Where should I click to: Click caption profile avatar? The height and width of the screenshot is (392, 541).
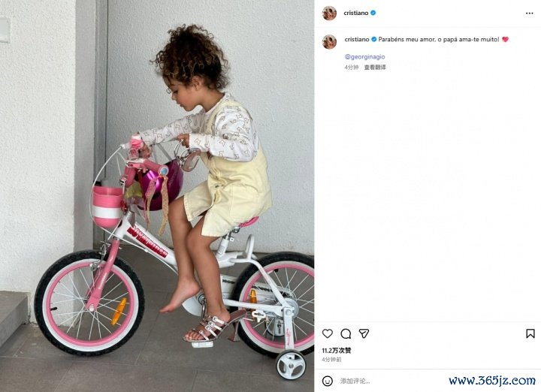(x=329, y=42)
